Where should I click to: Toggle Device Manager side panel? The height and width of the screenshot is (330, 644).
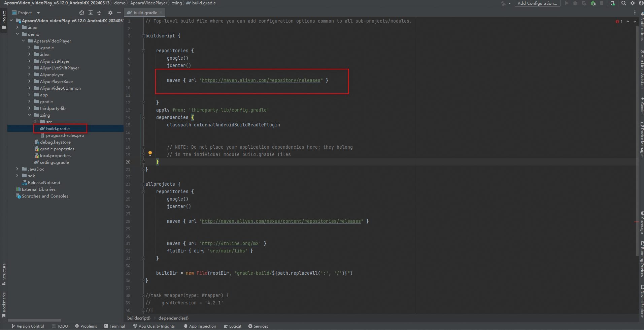[x=642, y=139]
